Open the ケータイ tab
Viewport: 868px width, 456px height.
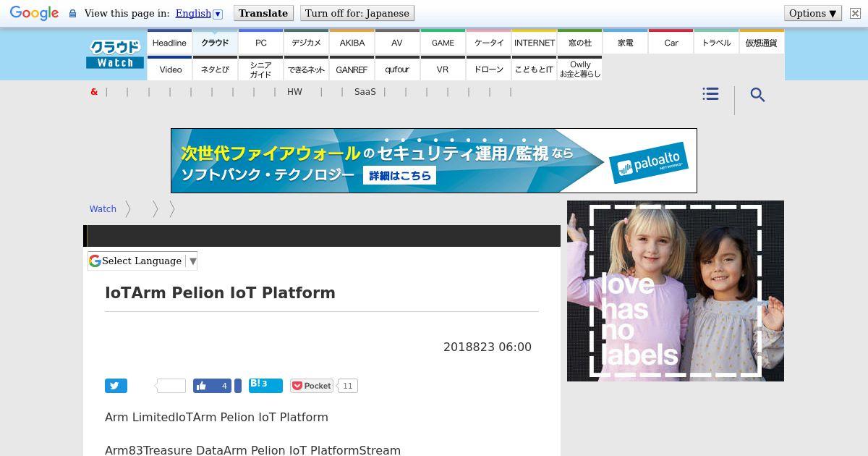(488, 43)
